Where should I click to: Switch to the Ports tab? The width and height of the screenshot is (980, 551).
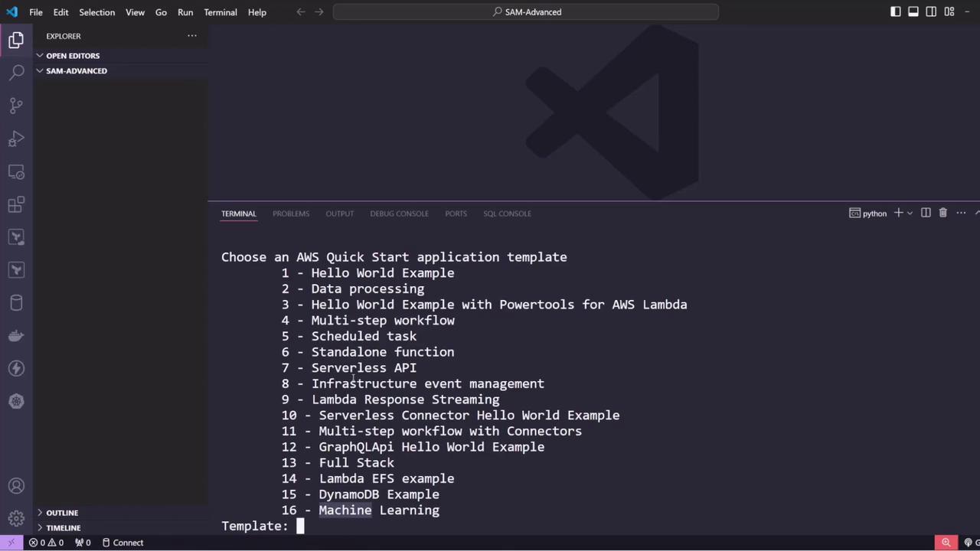point(456,214)
